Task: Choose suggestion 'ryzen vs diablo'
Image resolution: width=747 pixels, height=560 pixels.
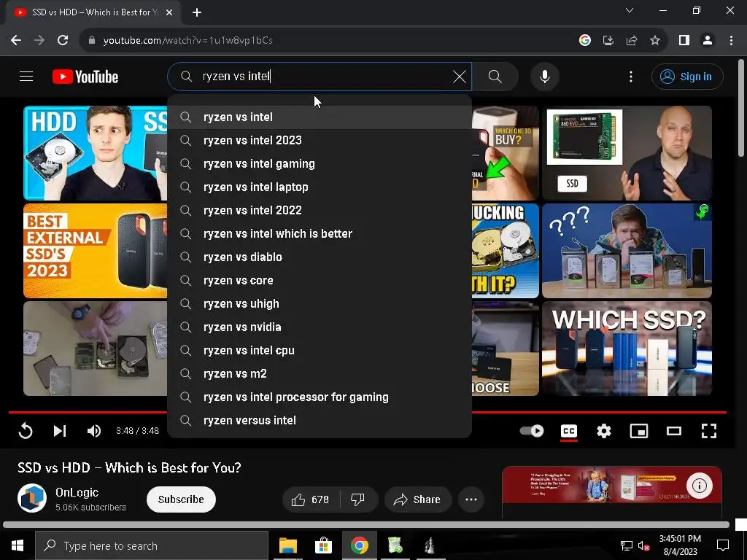Action: pos(320,257)
